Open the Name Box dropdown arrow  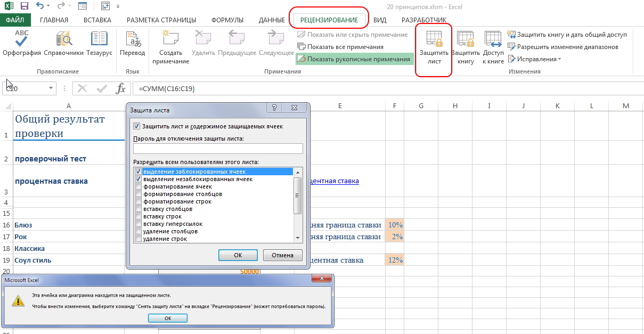[51, 88]
